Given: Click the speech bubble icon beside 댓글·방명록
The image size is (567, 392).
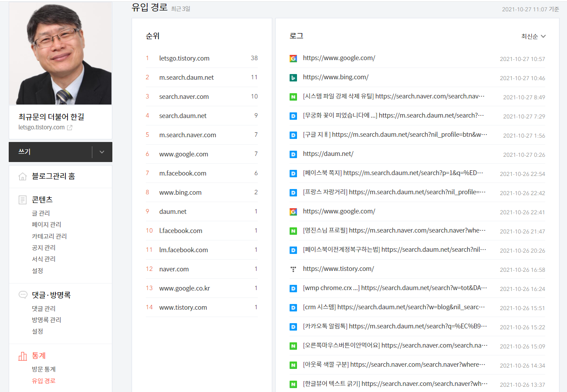Looking at the screenshot, I should point(23,295).
